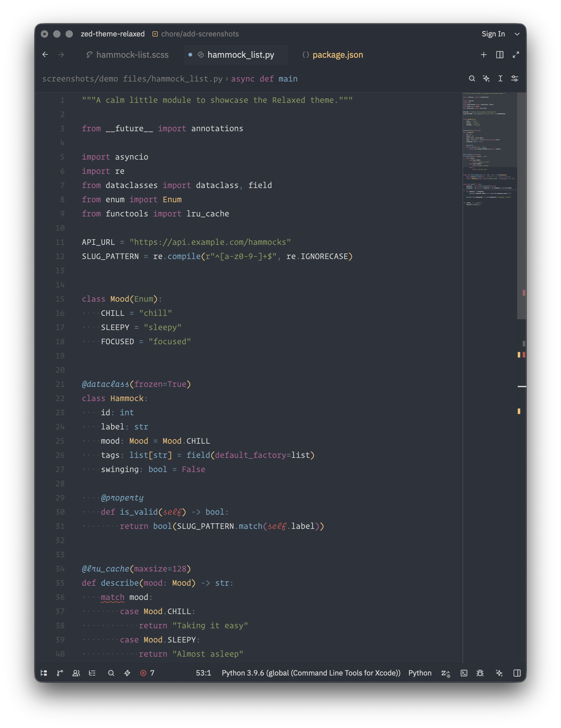The height and width of the screenshot is (728, 561).
Task: Open editor controls sliders menu
Action: click(x=515, y=78)
